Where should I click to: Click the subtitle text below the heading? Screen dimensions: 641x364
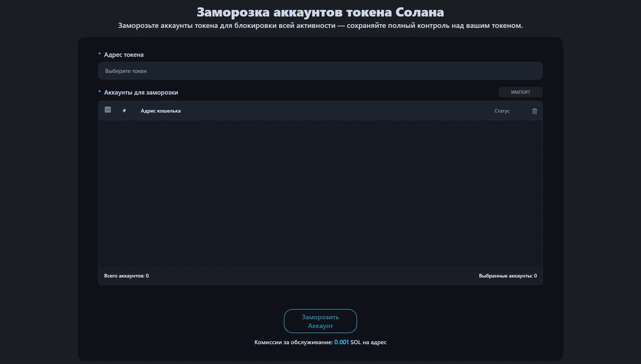[x=320, y=26]
